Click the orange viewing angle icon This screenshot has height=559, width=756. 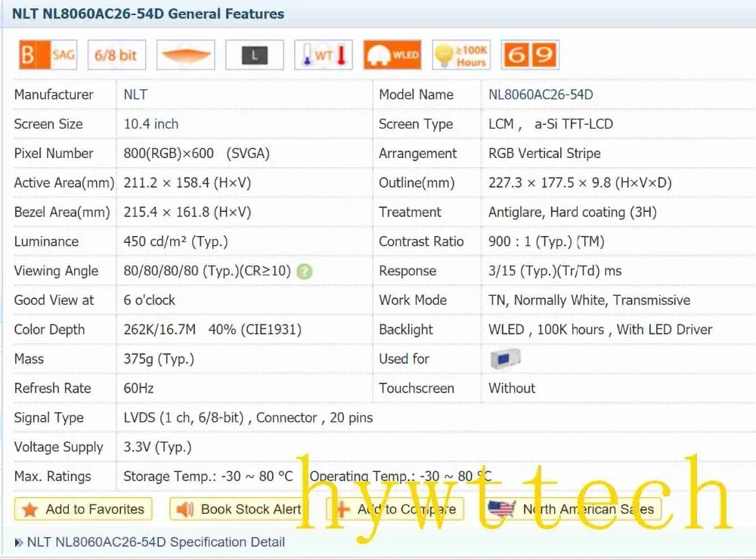186,55
